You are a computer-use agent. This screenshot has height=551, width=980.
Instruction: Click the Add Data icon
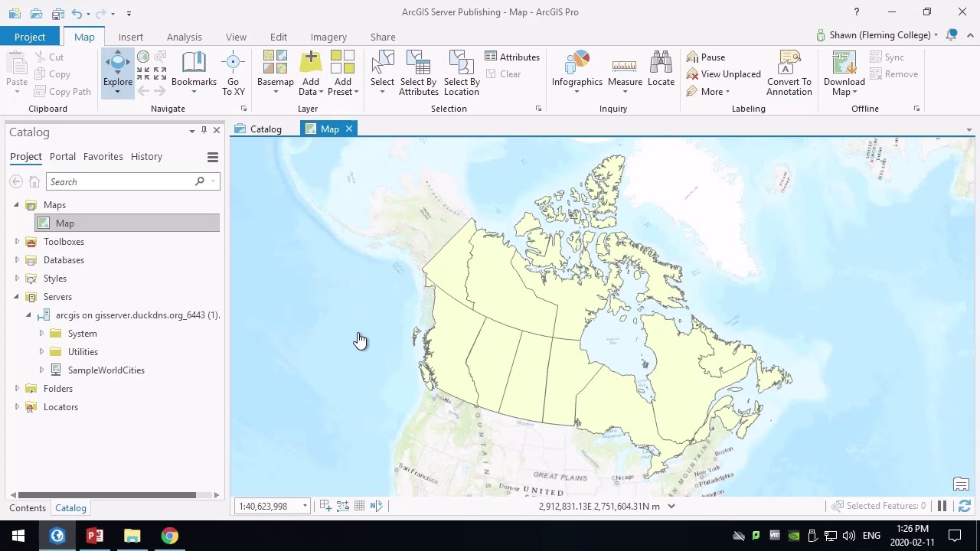click(310, 63)
